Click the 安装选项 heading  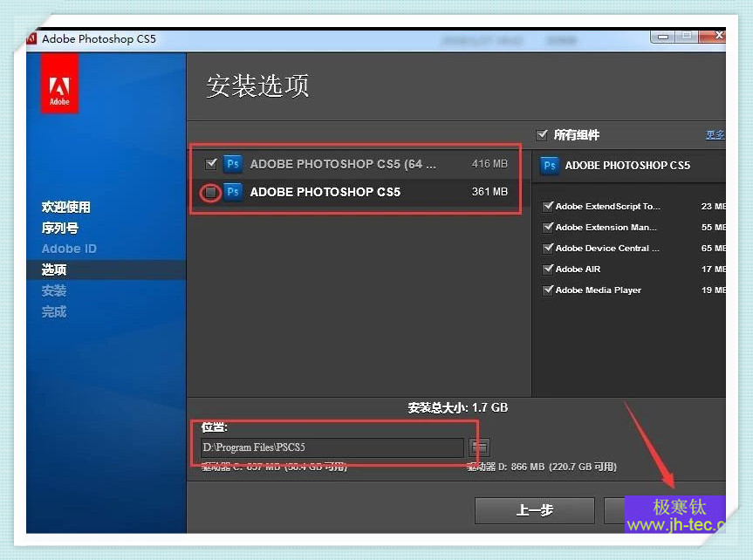tap(257, 86)
